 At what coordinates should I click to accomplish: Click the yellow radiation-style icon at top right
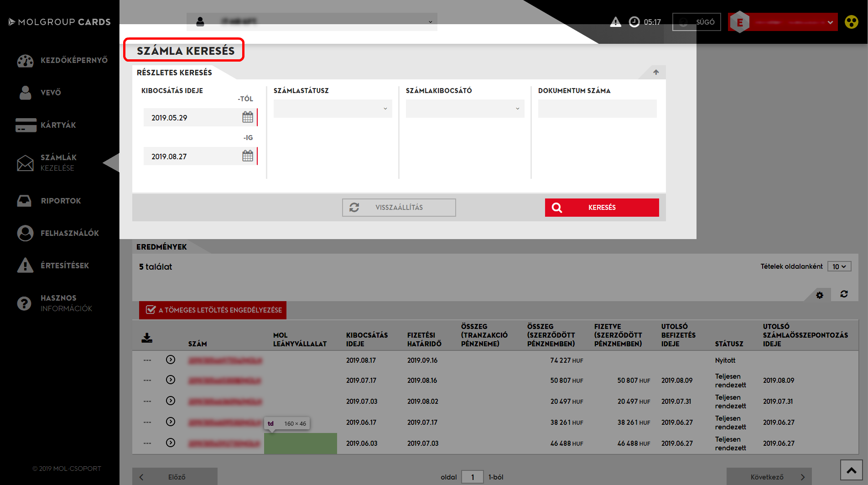(x=851, y=22)
